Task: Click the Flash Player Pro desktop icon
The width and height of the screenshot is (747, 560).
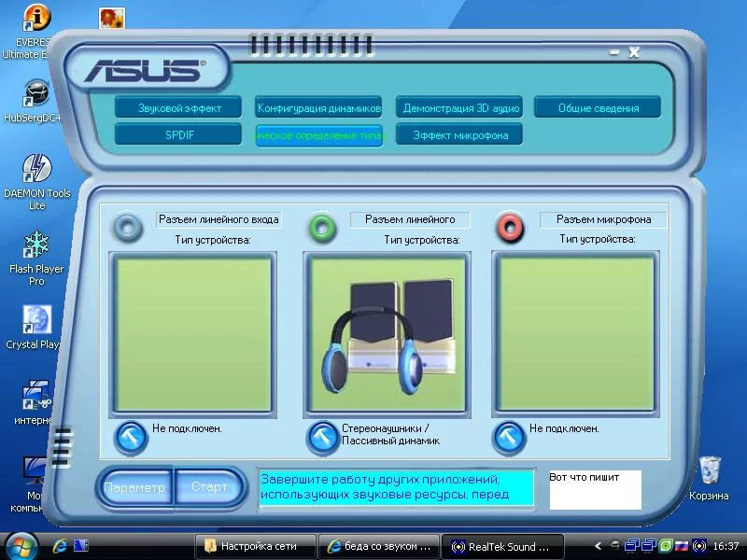Action: pos(36,259)
